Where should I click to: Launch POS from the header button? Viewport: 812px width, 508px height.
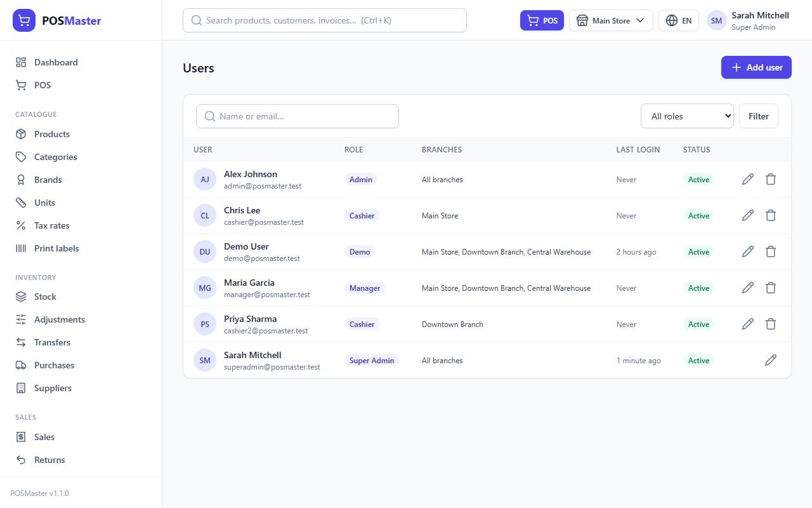(x=542, y=20)
